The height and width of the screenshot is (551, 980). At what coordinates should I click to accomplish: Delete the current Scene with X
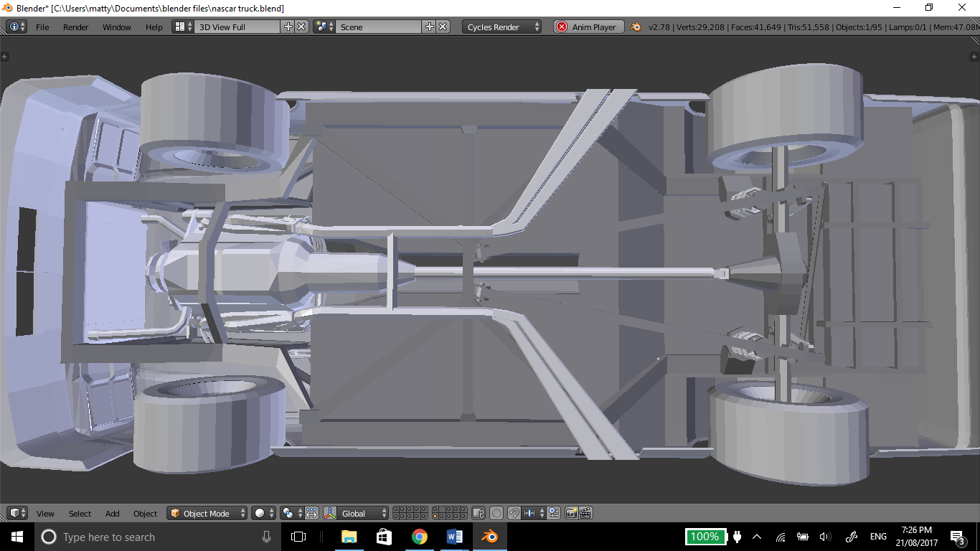point(443,27)
